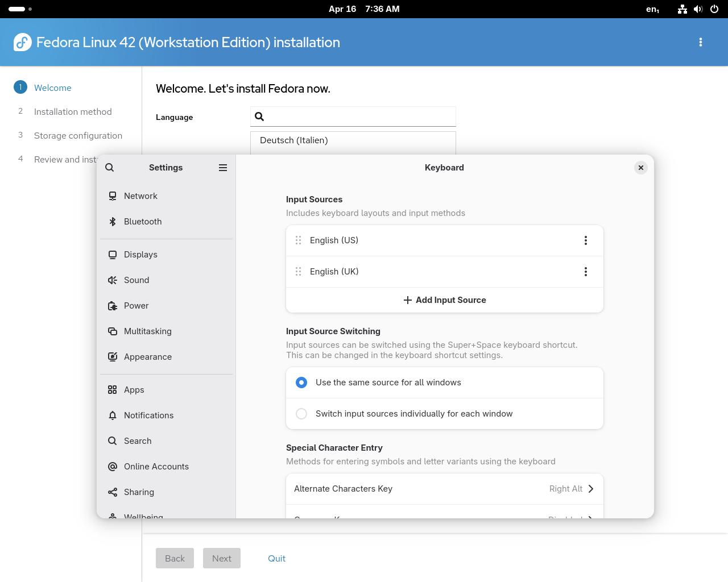Click in the Language search field
The width and height of the screenshot is (728, 582).
[353, 117]
